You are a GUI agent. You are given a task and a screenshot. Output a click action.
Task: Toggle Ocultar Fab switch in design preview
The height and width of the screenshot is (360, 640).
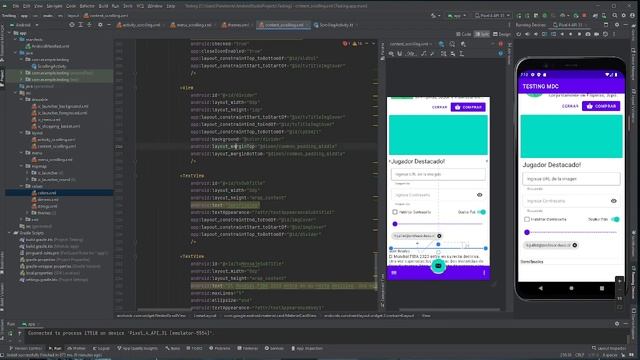tap(482, 212)
